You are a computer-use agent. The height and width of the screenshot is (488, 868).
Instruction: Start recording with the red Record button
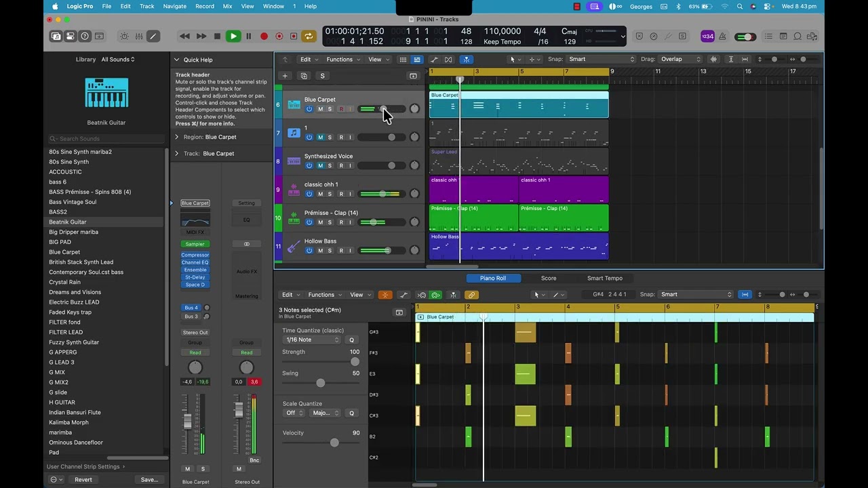tap(264, 37)
